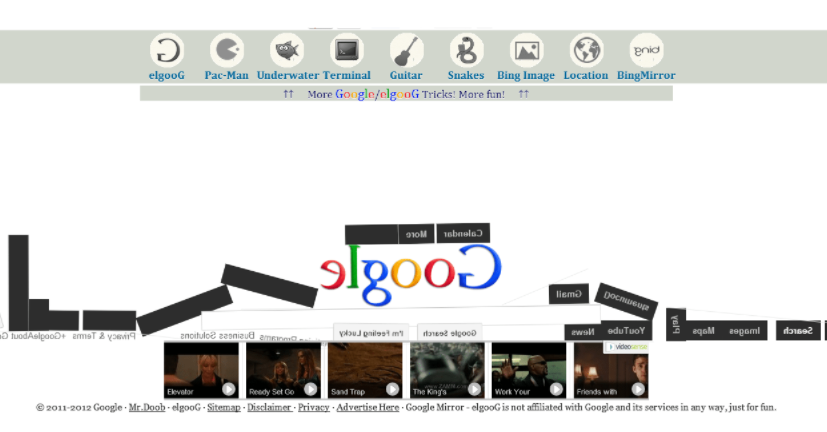The height and width of the screenshot is (432, 827).
Task: Open the Underwater fish icon
Action: (287, 50)
